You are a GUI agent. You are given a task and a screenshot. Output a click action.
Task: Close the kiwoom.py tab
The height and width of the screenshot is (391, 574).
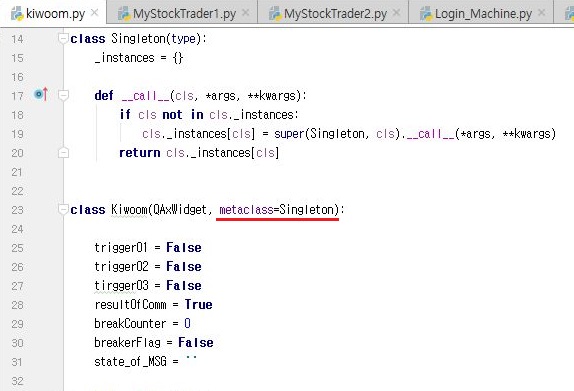pyautogui.click(x=94, y=13)
